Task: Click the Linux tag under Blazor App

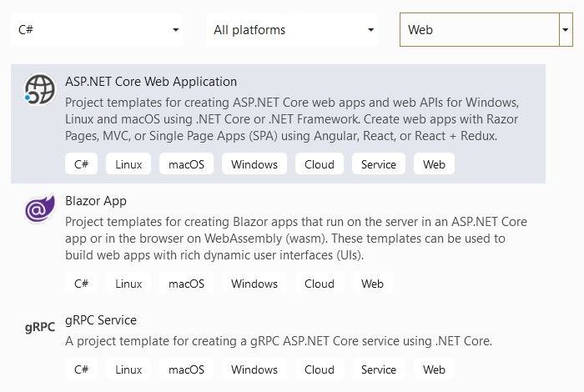Action: point(128,284)
